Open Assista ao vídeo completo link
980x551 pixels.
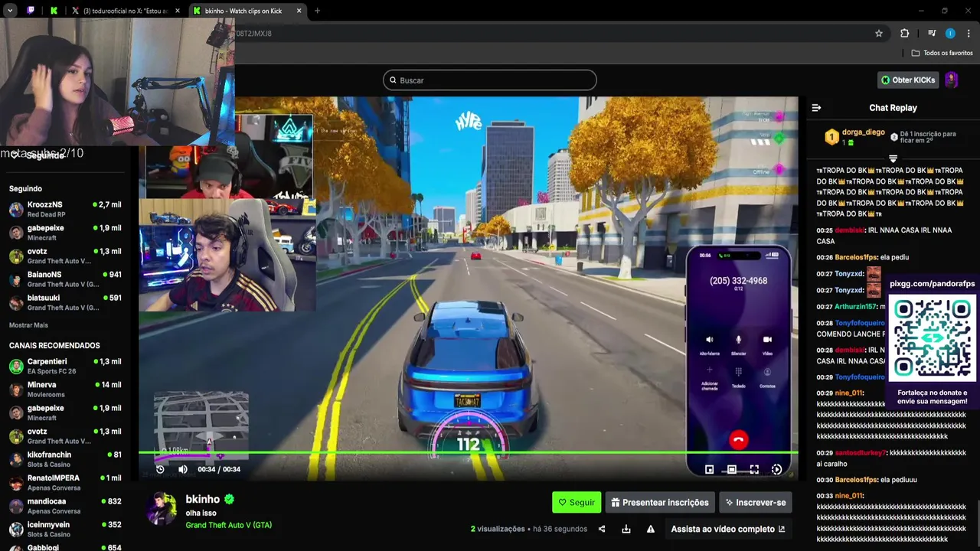click(727, 529)
